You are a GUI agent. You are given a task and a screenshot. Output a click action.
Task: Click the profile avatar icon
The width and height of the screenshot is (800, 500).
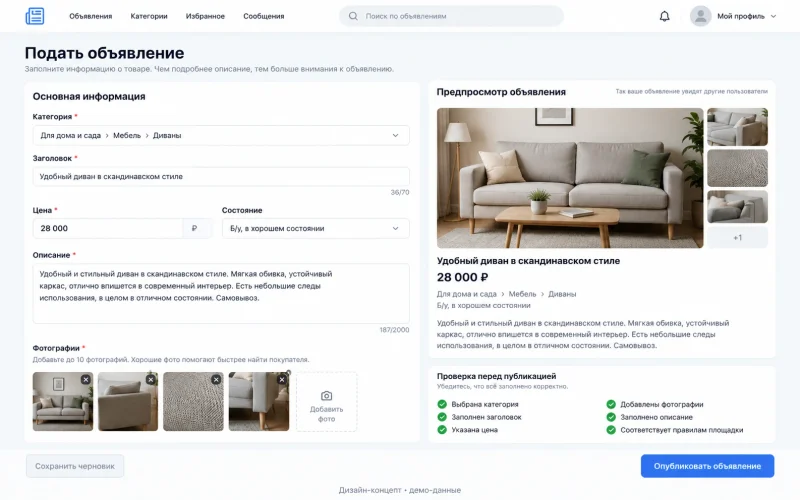point(701,16)
